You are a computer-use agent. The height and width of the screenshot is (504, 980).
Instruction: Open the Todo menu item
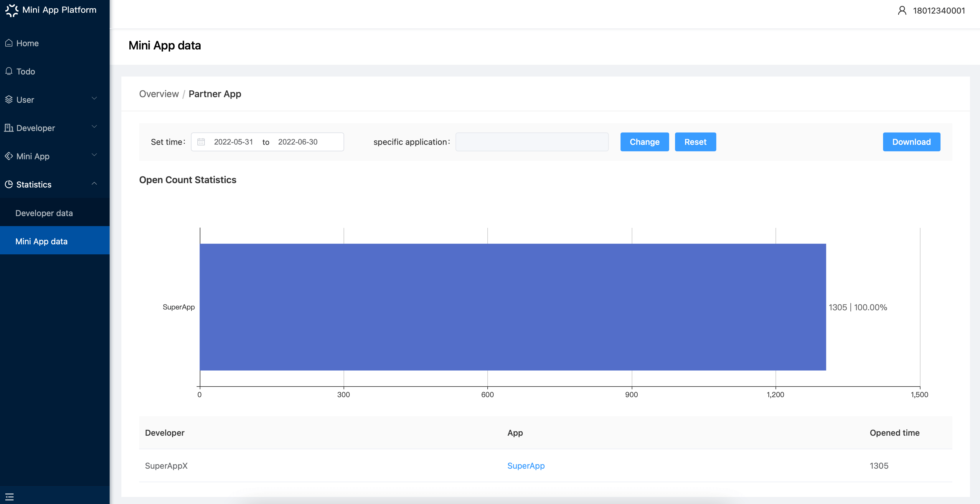[55, 71]
